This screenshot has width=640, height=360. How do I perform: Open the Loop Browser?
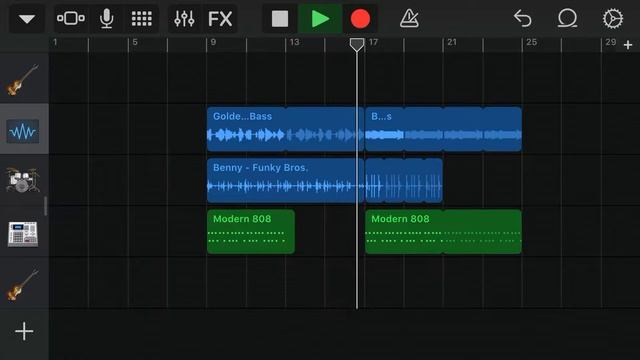[x=567, y=19]
